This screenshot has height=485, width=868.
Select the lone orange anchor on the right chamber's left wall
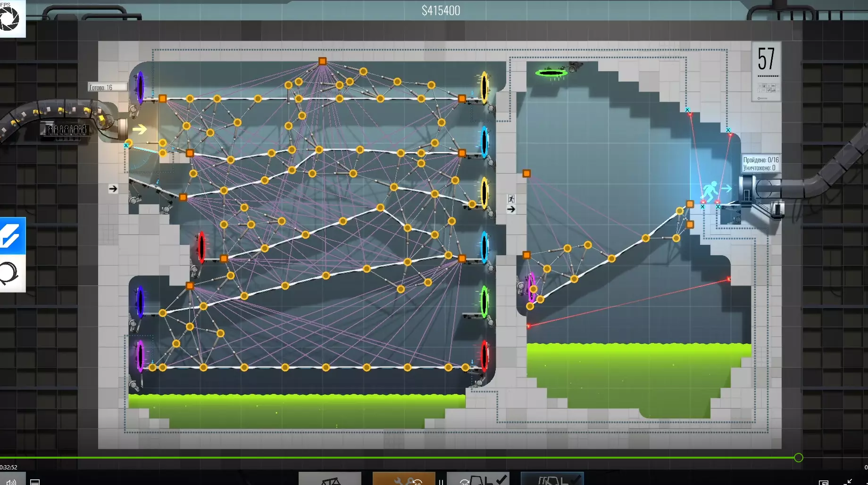[526, 174]
